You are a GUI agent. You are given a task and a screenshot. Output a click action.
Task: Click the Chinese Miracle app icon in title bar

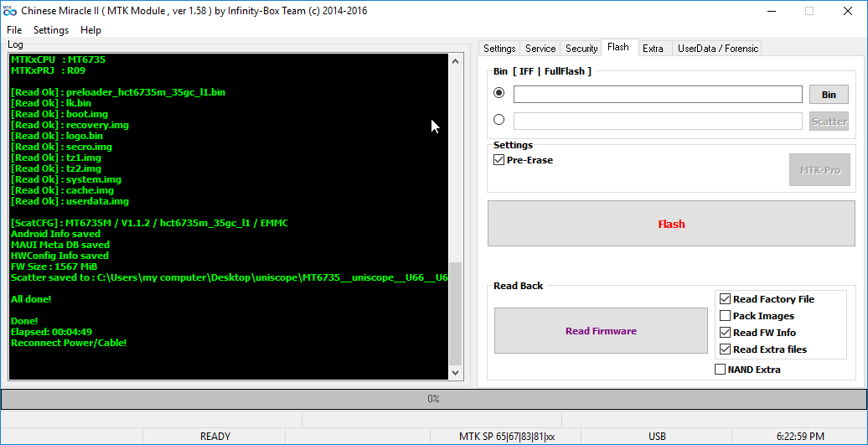point(9,11)
